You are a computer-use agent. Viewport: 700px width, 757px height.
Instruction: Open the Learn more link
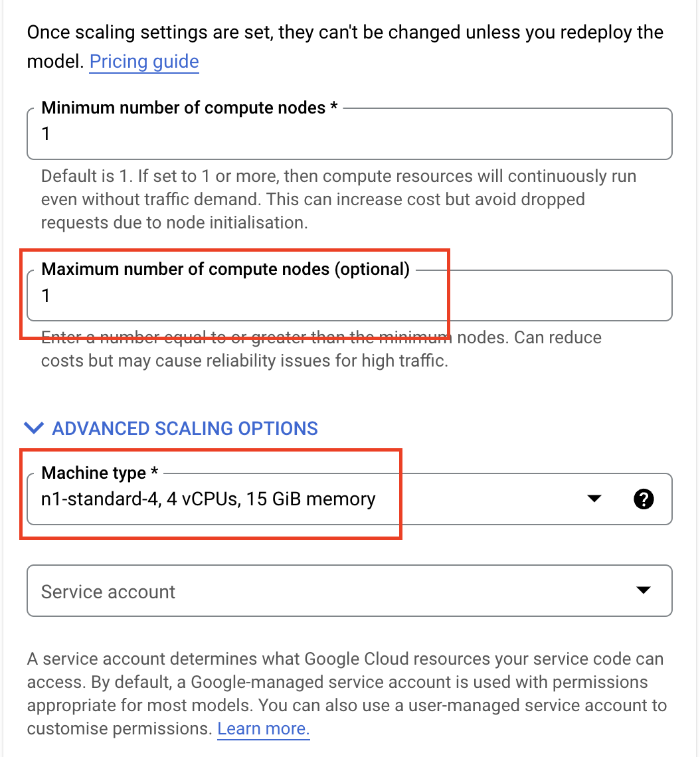264,728
